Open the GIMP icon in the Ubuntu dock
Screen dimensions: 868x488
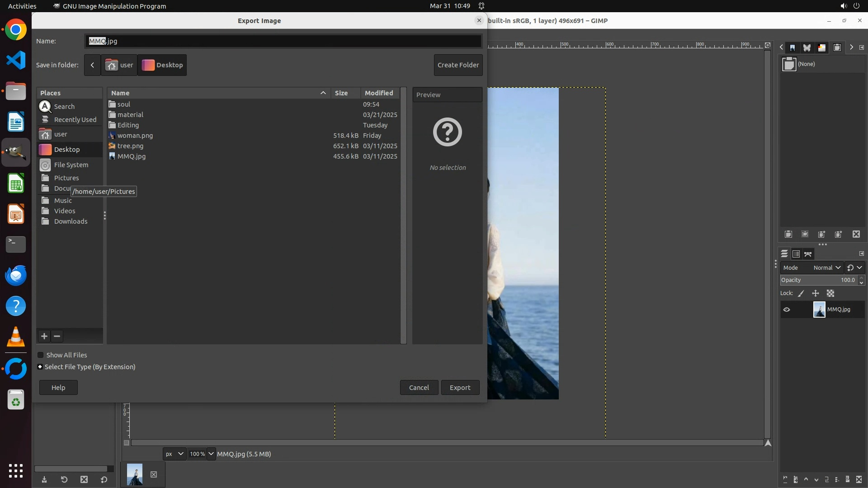pos(16,152)
